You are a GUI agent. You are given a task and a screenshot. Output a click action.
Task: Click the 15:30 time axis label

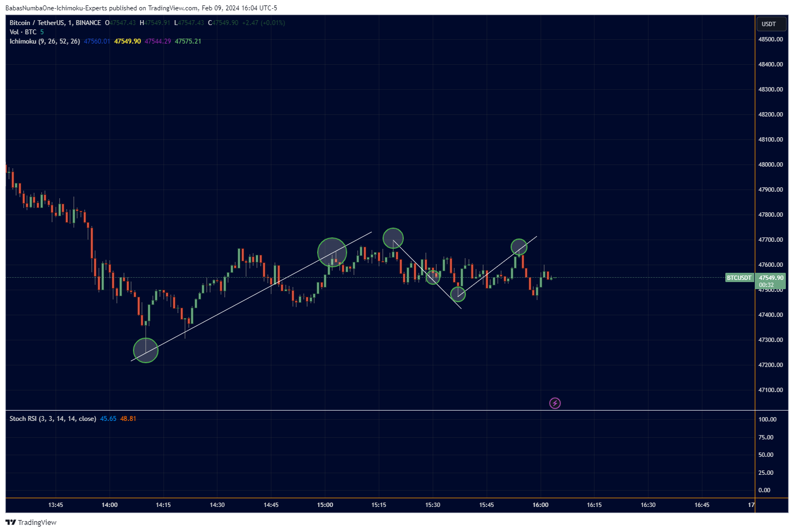pos(433,505)
